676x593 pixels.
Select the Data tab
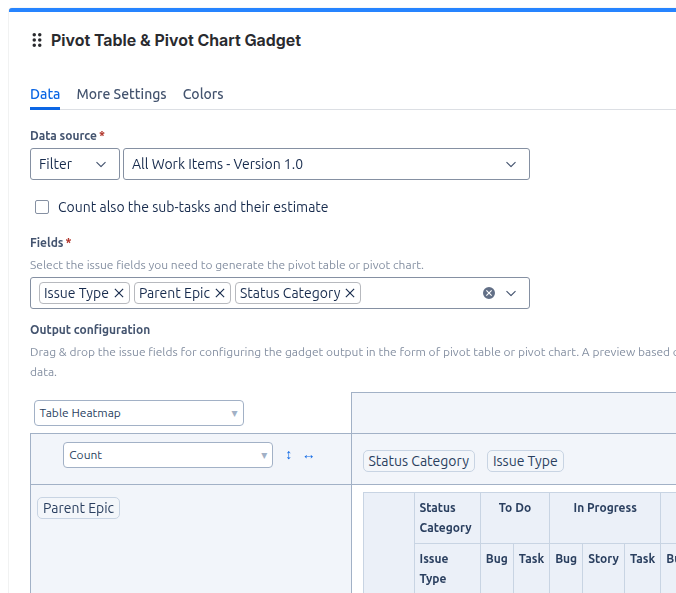point(45,94)
